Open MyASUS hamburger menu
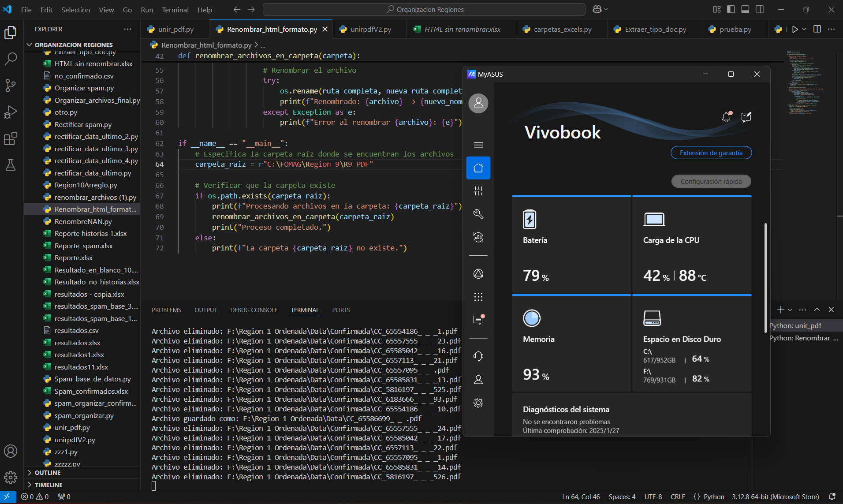The image size is (843, 504). 478,145
